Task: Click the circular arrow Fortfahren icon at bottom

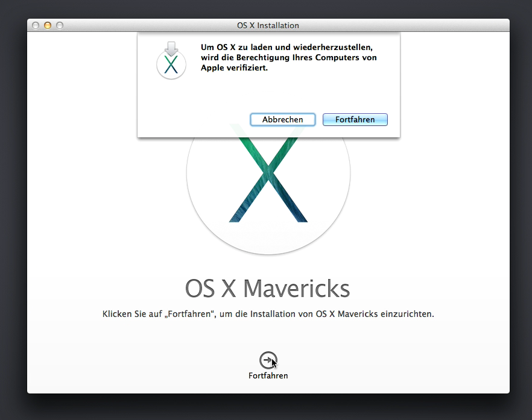Action: click(x=268, y=360)
